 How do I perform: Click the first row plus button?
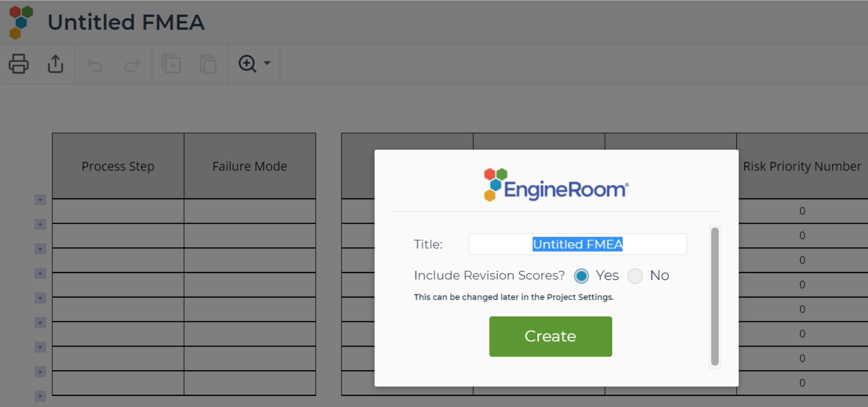pyautogui.click(x=40, y=200)
